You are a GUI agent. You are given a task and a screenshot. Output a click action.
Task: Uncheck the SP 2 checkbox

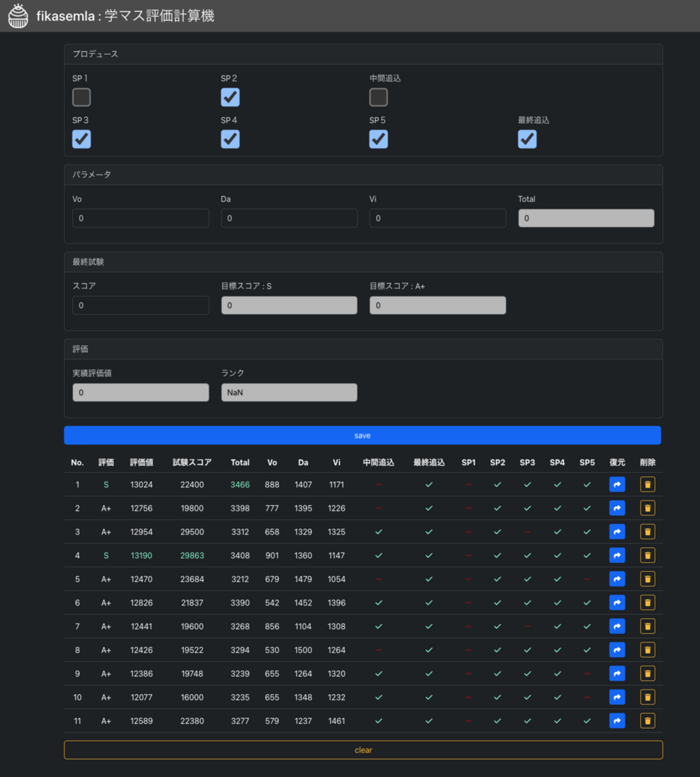230,97
